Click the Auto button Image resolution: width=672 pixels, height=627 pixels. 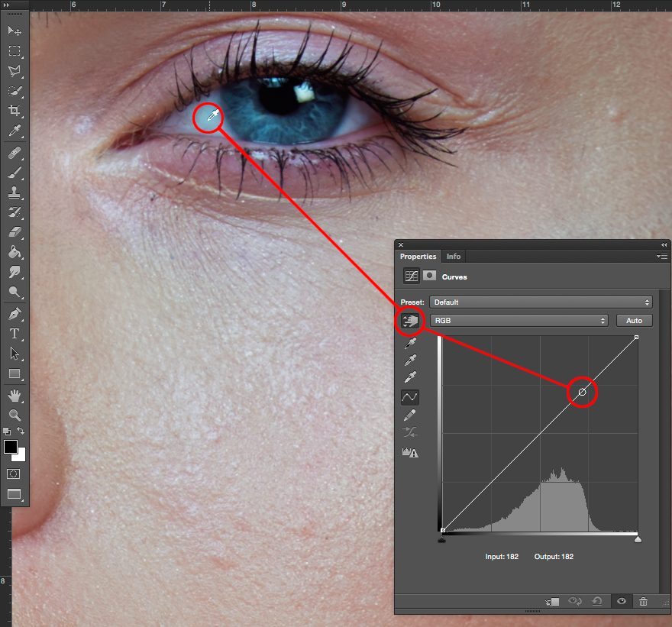click(635, 321)
